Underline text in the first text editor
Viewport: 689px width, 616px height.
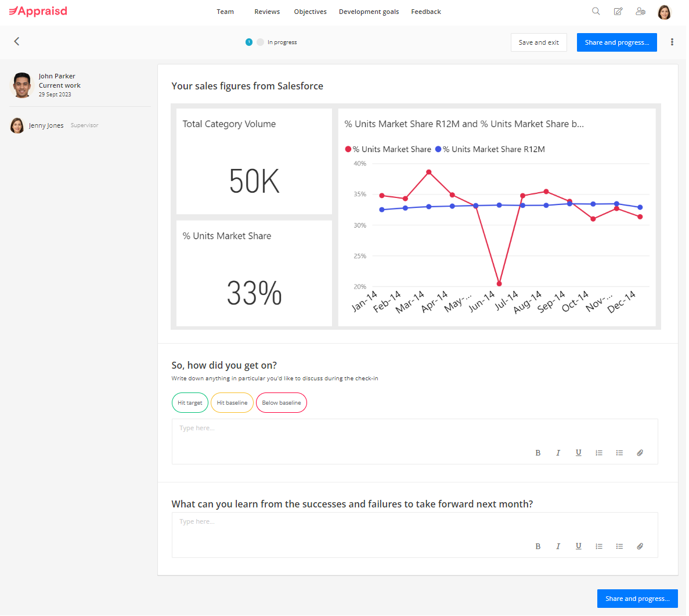(578, 453)
